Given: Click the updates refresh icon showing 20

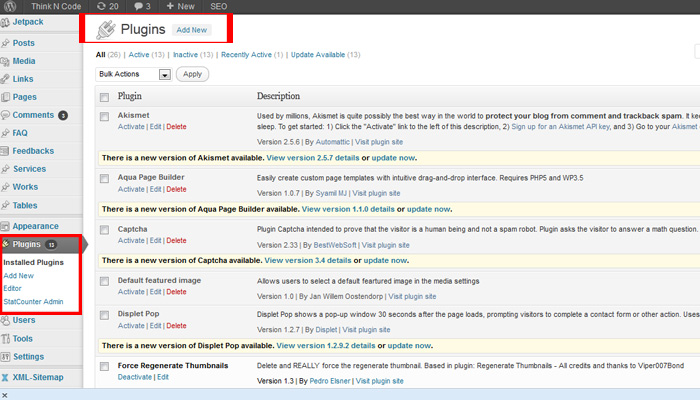Looking at the screenshot, I should point(101,6).
